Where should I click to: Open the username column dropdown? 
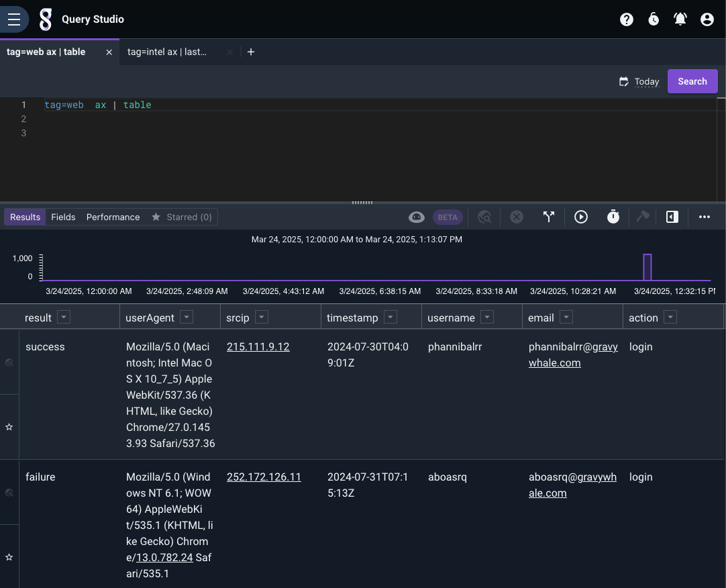[x=486, y=317]
